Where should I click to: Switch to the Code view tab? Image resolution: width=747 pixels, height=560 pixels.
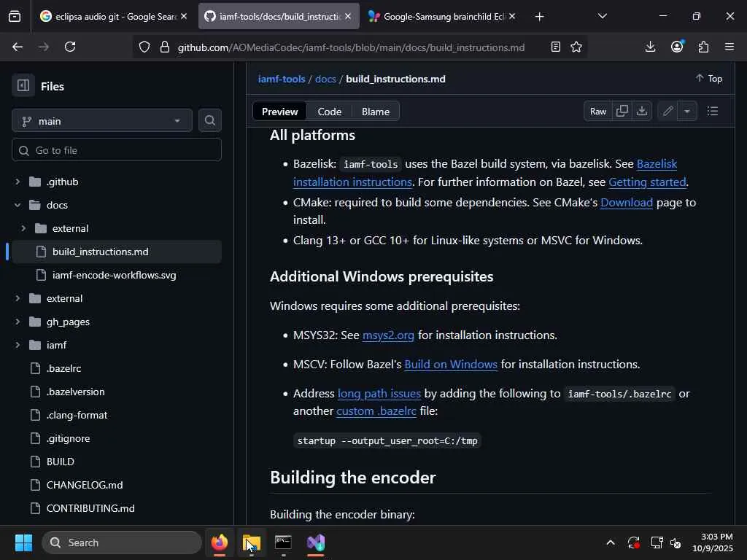pos(329,112)
